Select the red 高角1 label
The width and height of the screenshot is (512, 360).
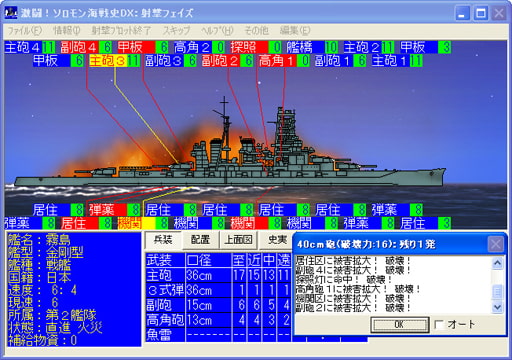coord(284,61)
